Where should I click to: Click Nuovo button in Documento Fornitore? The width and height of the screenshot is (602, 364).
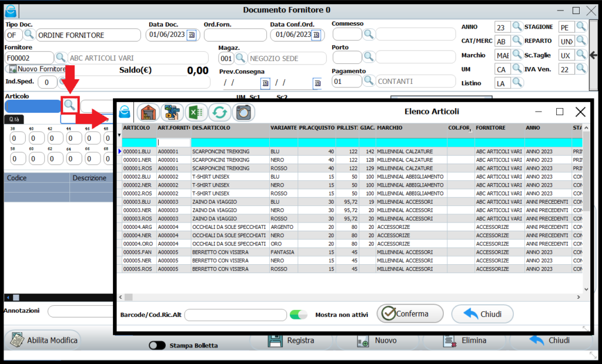coord(379,340)
